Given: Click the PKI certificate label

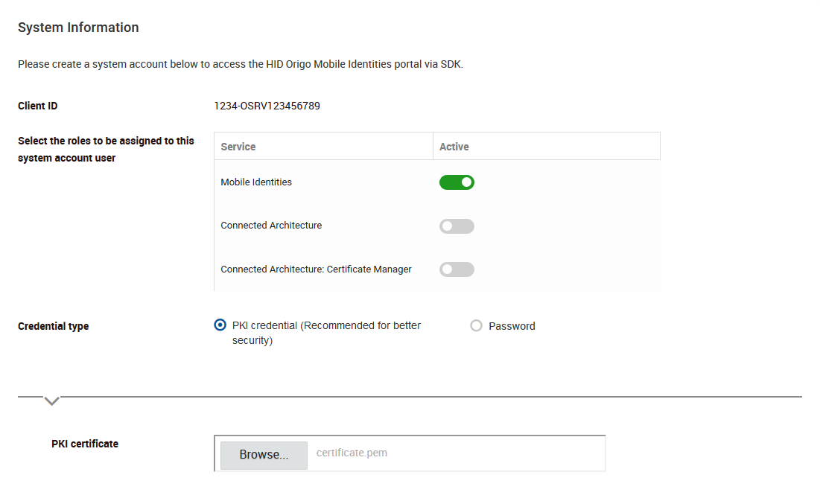Looking at the screenshot, I should (x=84, y=444).
